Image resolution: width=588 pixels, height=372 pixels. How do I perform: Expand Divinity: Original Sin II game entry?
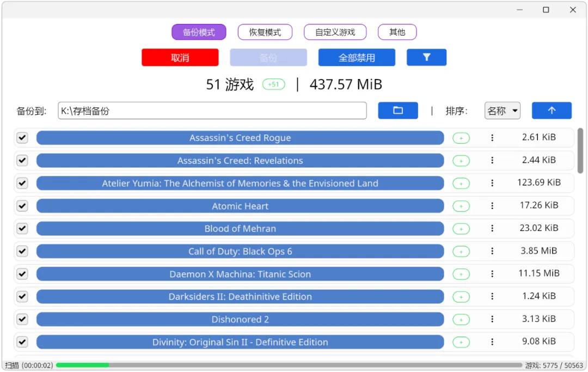pyautogui.click(x=240, y=342)
